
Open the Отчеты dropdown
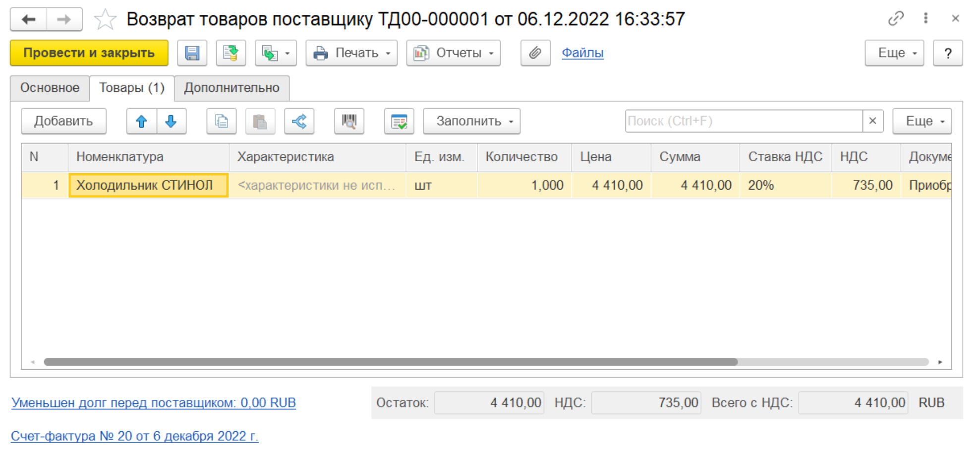(x=453, y=53)
